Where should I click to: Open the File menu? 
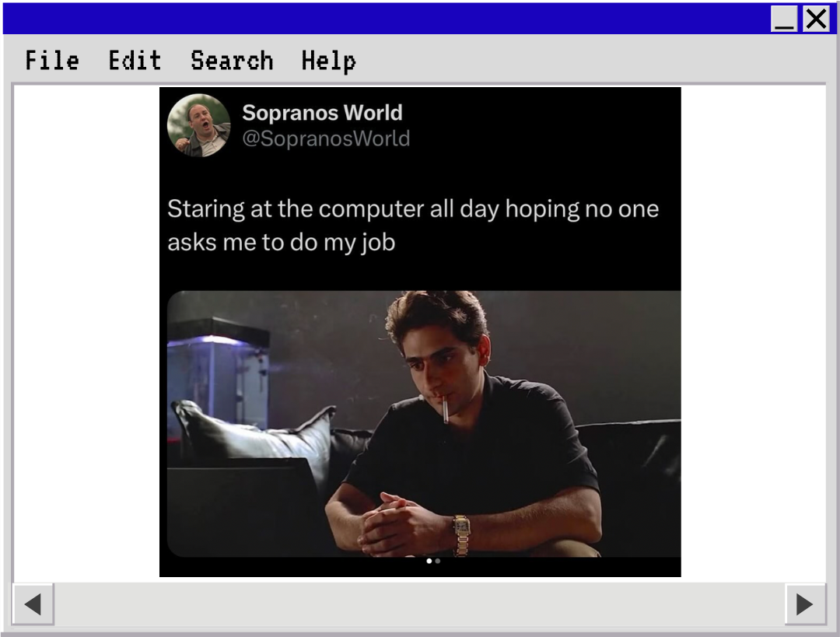(x=52, y=60)
